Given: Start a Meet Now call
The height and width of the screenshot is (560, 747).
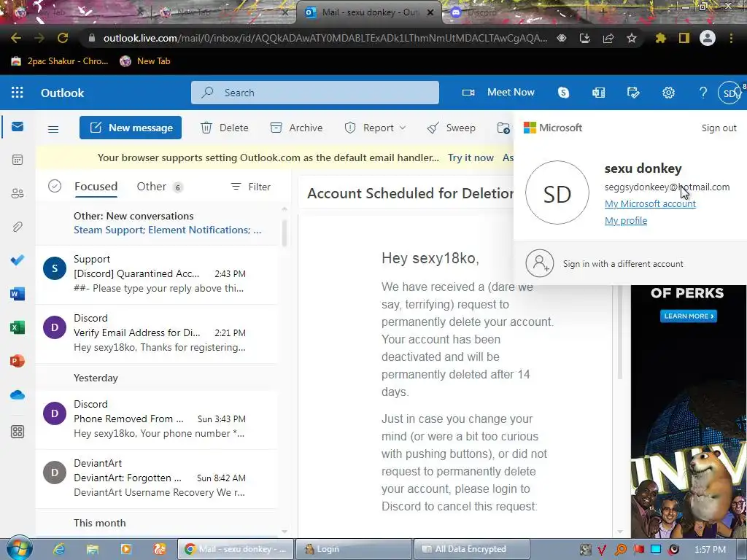Looking at the screenshot, I should [x=499, y=93].
